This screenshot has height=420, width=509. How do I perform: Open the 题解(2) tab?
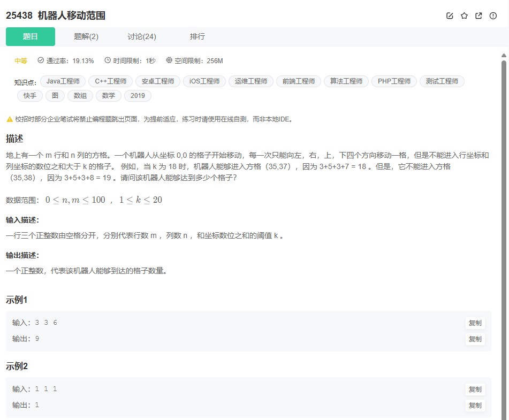pos(86,36)
